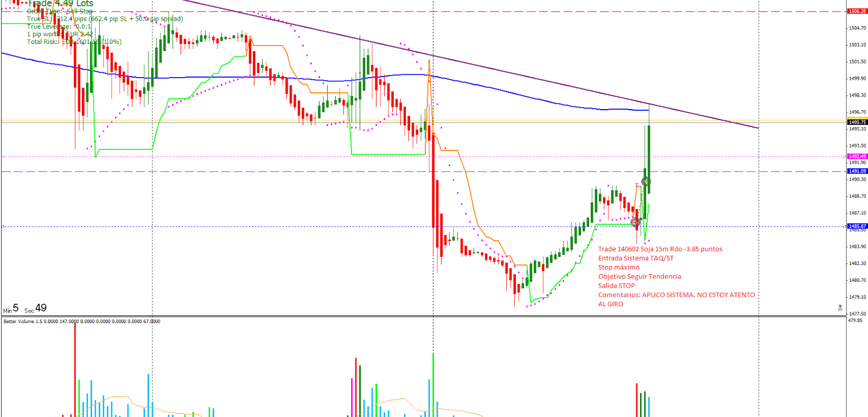Select the red 1506.28 price tag
Viewport: 868px width, 417px height.
coord(857,11)
